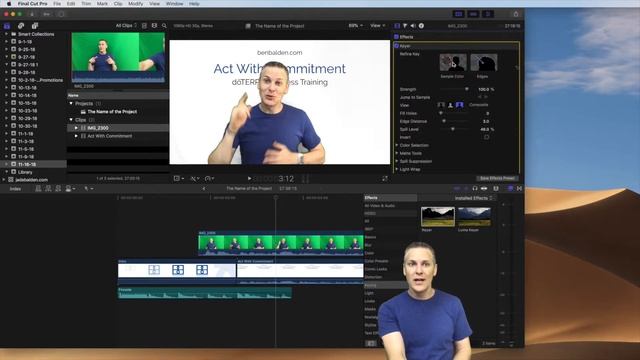Screen dimensions: 640x360
Task: Expand the Color Selection section
Action: tap(397, 145)
